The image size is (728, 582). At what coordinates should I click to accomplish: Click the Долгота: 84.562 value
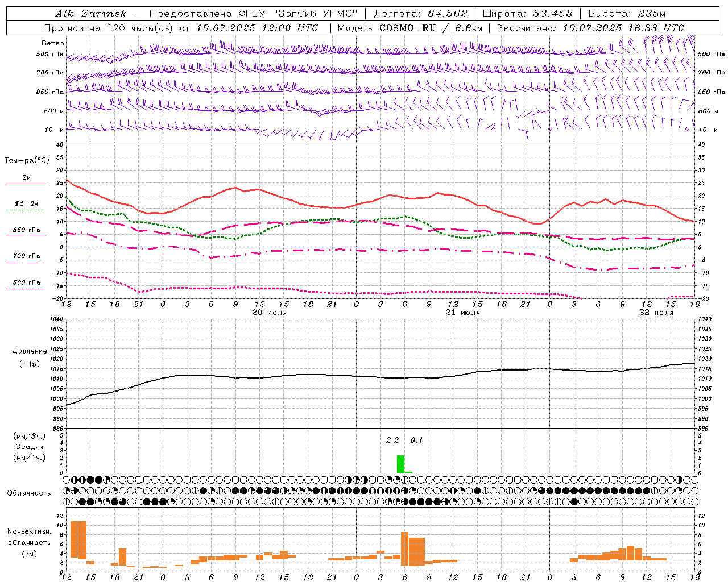tap(421, 14)
